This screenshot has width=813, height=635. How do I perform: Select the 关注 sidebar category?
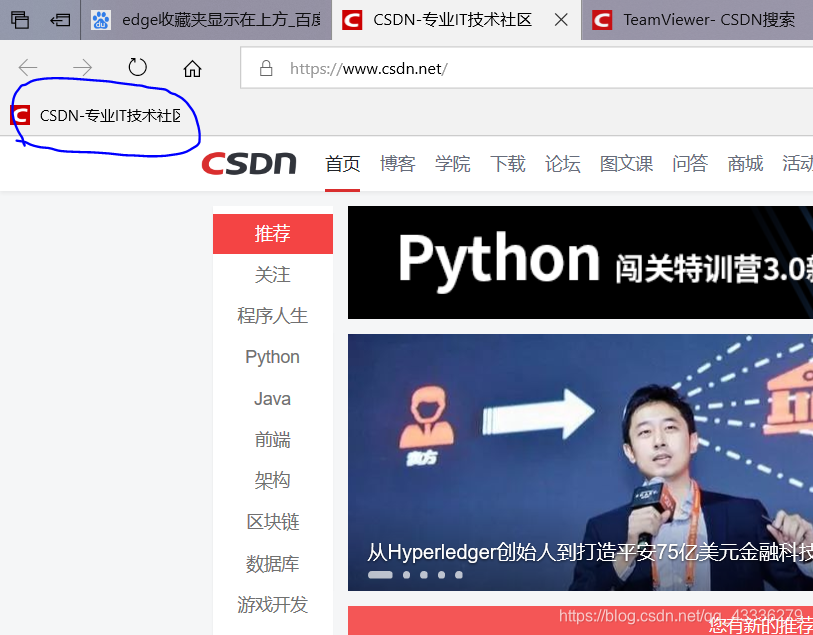click(273, 275)
